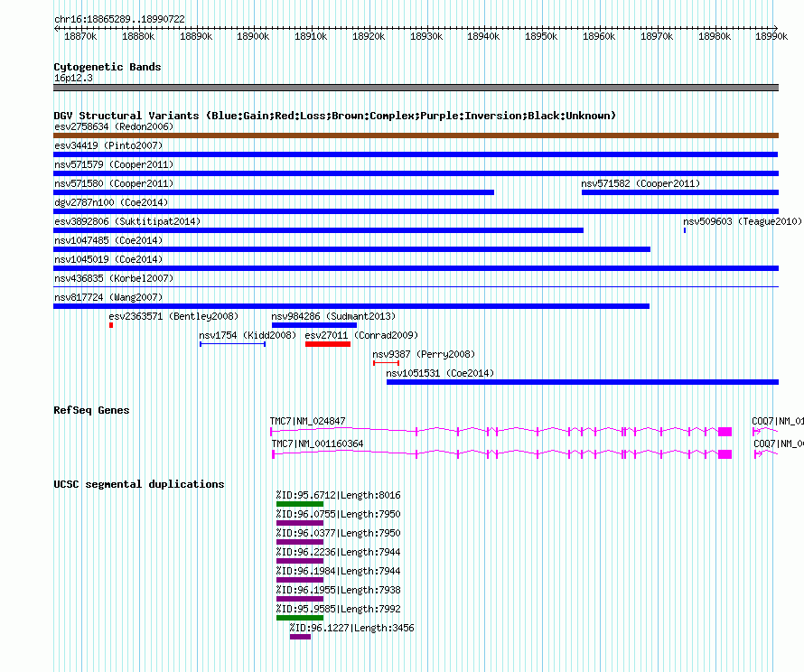This screenshot has height=672, width=804.
Task: Select the %ID:96.0377 Length:7950 duplication
Action: click(339, 533)
